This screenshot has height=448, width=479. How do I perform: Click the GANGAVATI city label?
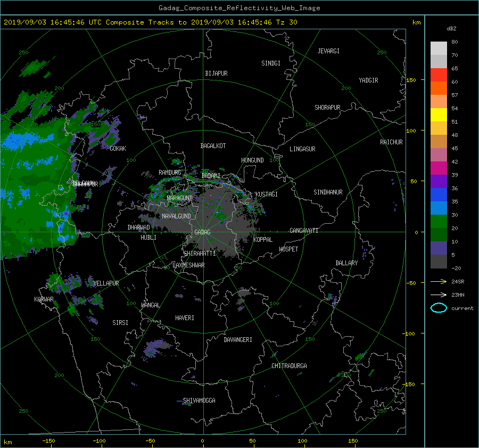click(x=304, y=231)
